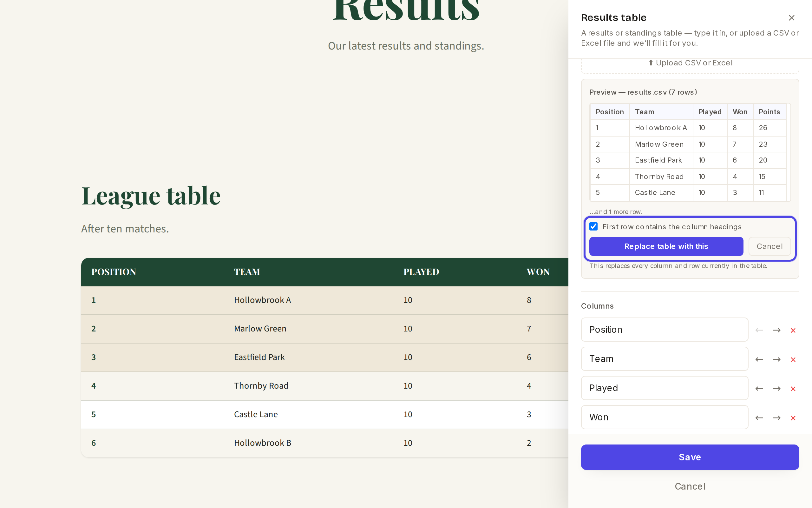Cancel the CSV preview import
The width and height of the screenshot is (812, 508).
click(x=769, y=246)
